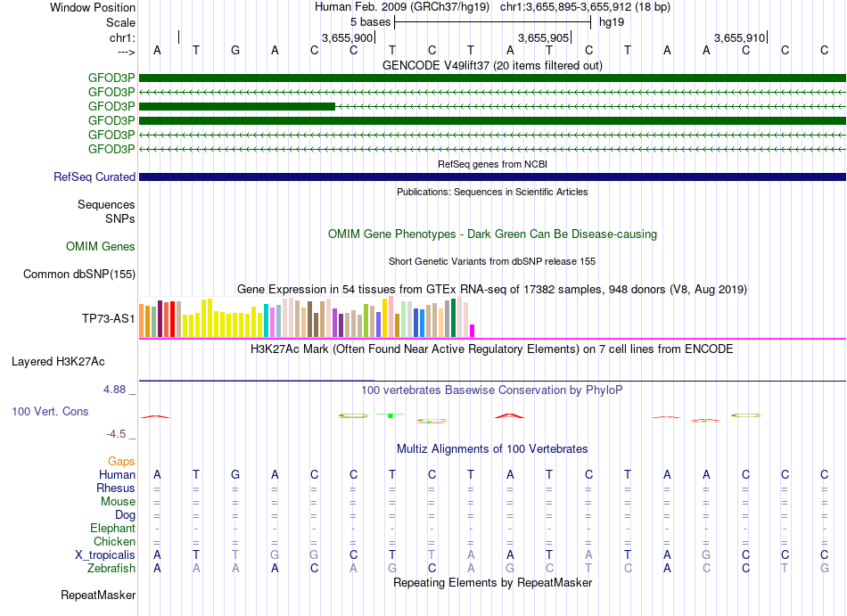Image resolution: width=847 pixels, height=616 pixels.
Task: Click the 3,655,900 coordinate marker
Action: [x=348, y=37]
